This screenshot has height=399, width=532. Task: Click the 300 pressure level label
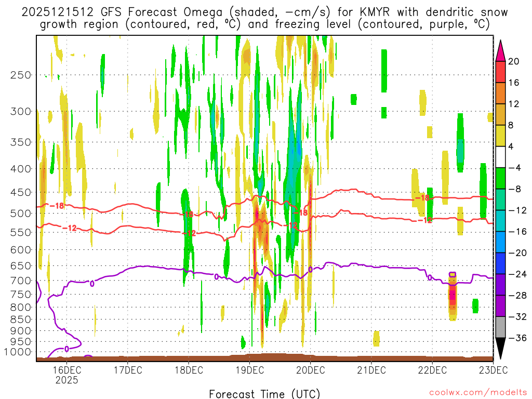[21, 111]
